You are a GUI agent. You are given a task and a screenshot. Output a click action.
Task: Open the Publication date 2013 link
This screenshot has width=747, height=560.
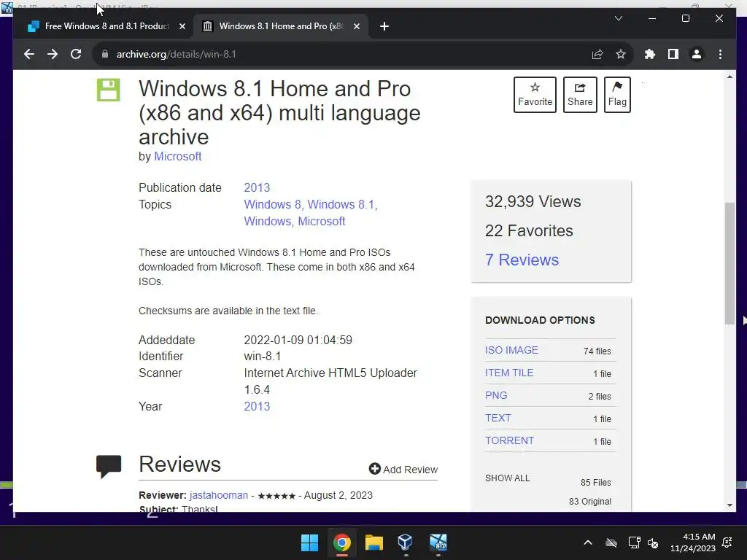[x=257, y=187]
